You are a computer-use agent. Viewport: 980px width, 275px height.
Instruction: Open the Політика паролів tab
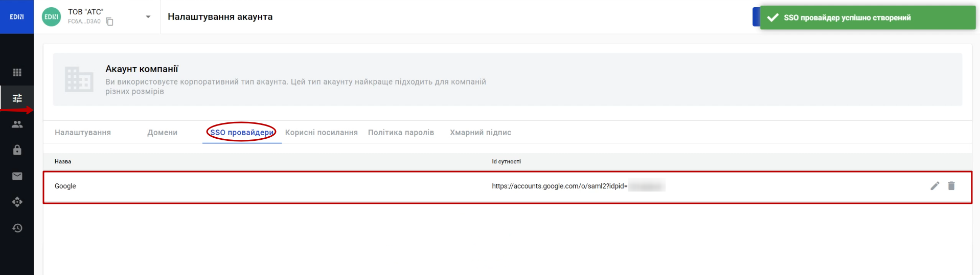401,133
